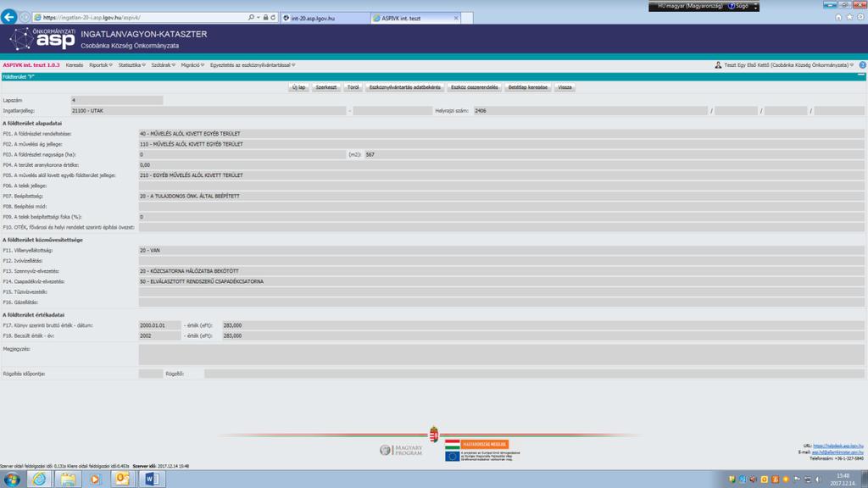
Task: Click the Vissza button
Action: tap(565, 87)
